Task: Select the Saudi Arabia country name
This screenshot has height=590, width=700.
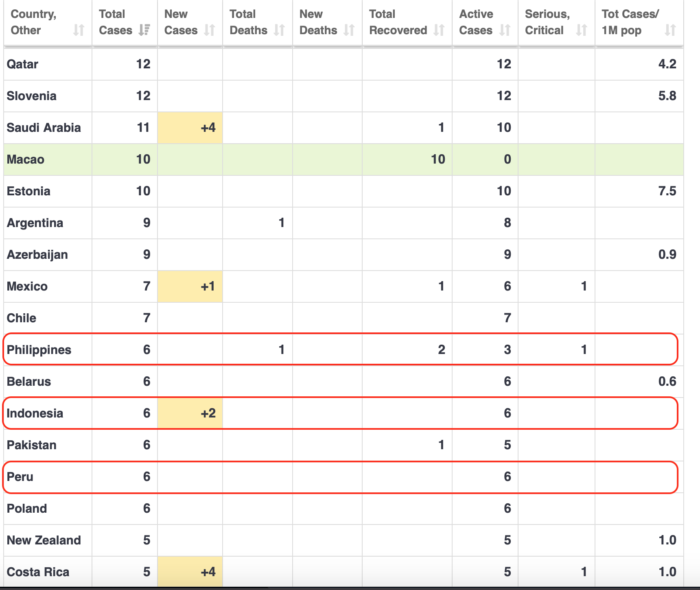Action: point(44,127)
